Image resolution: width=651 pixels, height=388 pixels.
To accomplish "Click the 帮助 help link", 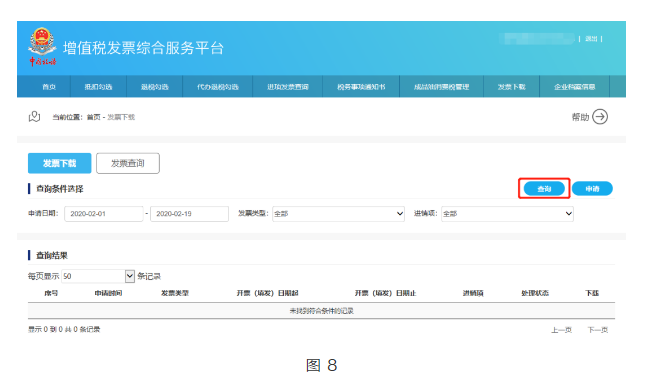I will [x=580, y=117].
